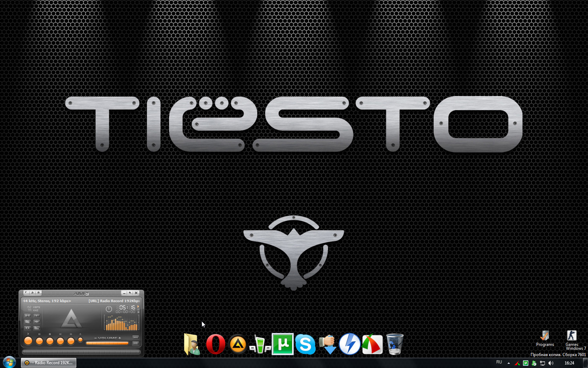588x368 pixels.
Task: Open QIP messenger from the dock
Action: (x=260, y=345)
